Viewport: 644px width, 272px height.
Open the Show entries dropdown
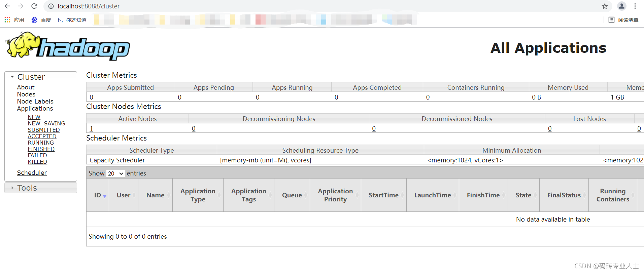pos(115,173)
